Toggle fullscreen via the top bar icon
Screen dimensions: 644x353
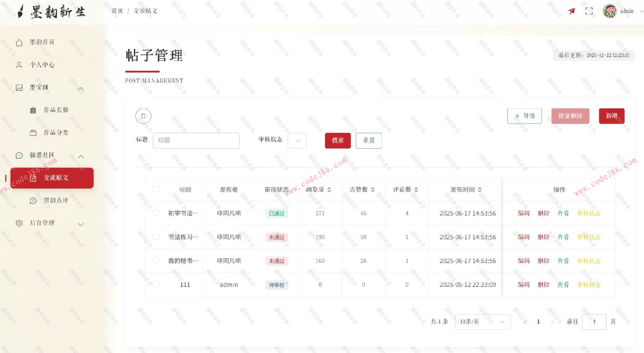click(x=589, y=11)
